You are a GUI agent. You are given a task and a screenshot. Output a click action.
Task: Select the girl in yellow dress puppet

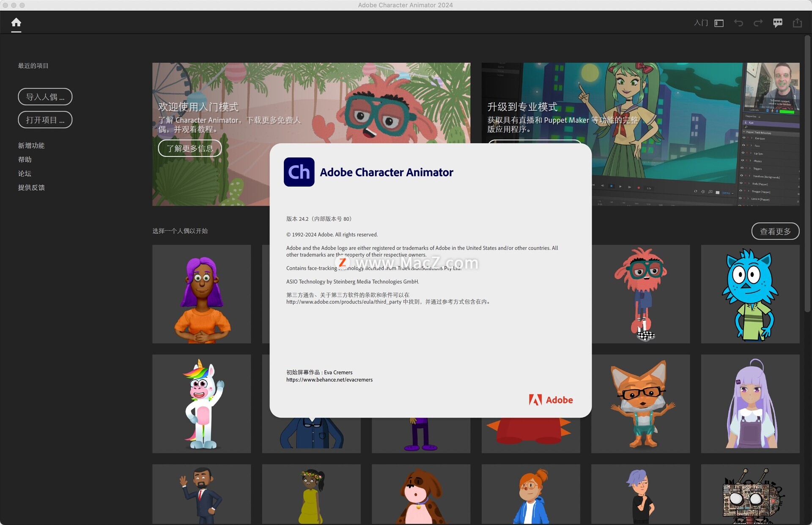point(311,495)
